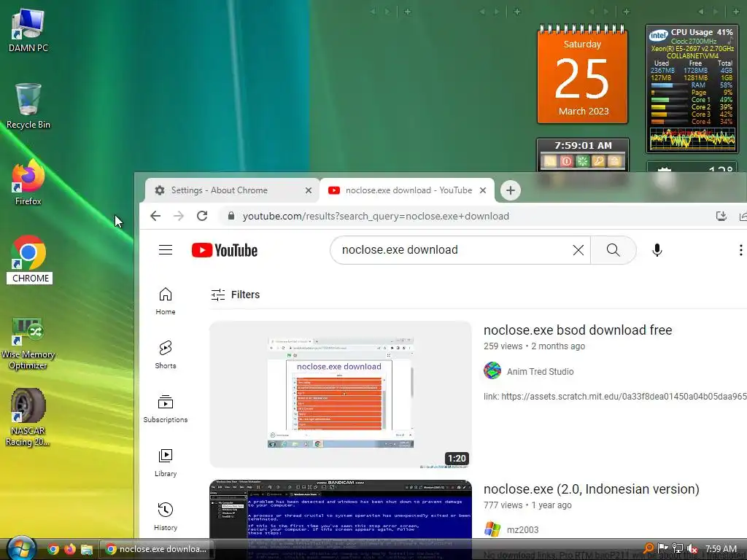Close the YouTube tab
Screen dimensions: 747x560
click(x=483, y=190)
